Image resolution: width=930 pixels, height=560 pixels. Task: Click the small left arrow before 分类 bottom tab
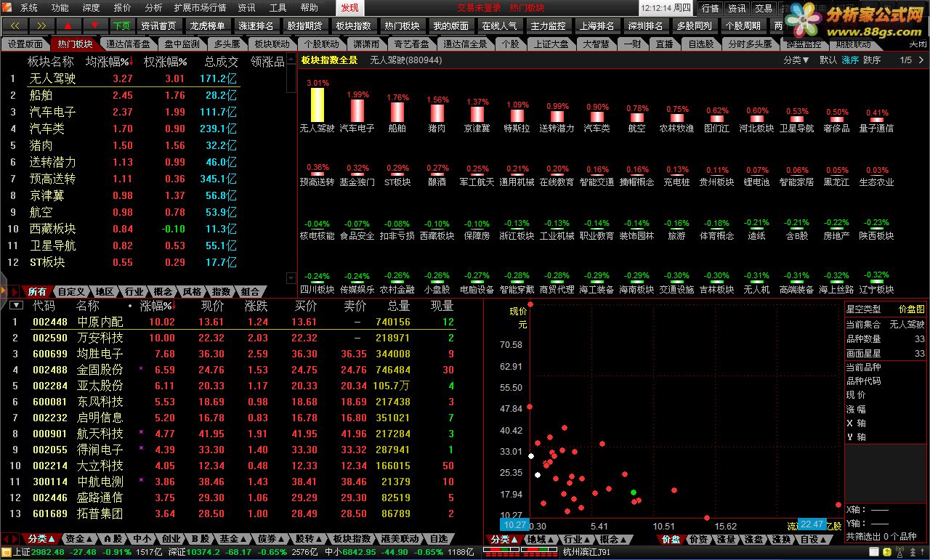[x=5, y=539]
